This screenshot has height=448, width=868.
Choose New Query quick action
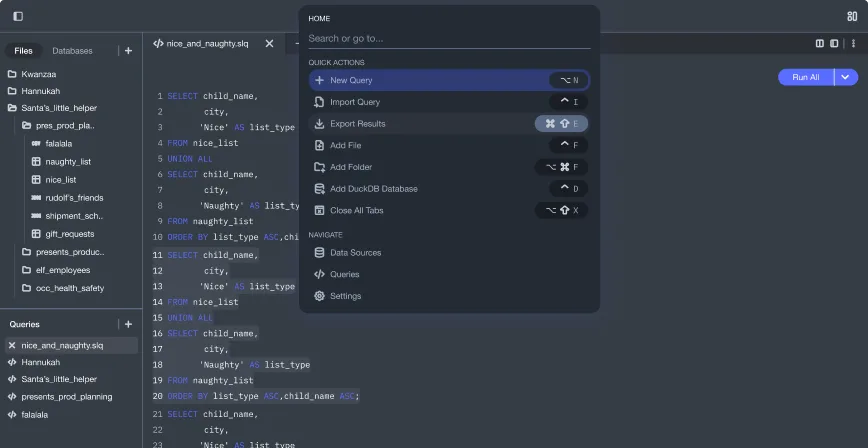pyautogui.click(x=449, y=80)
